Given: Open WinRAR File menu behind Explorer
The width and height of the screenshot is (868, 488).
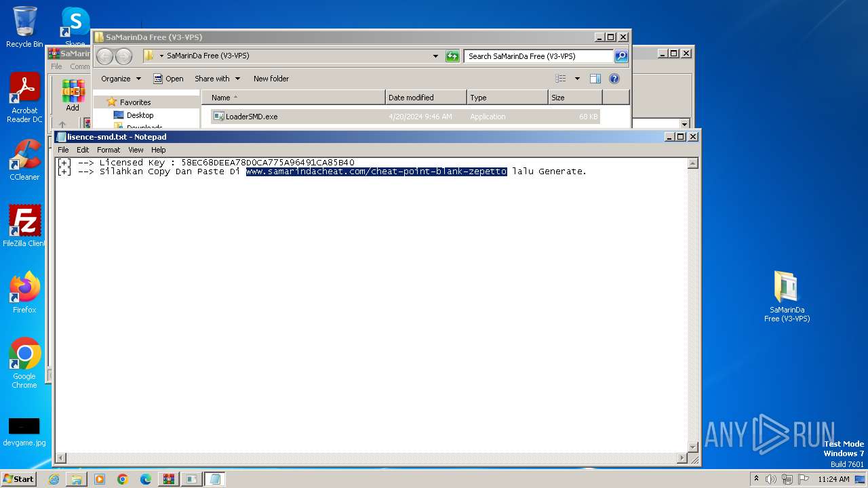Looking at the screenshot, I should point(56,66).
